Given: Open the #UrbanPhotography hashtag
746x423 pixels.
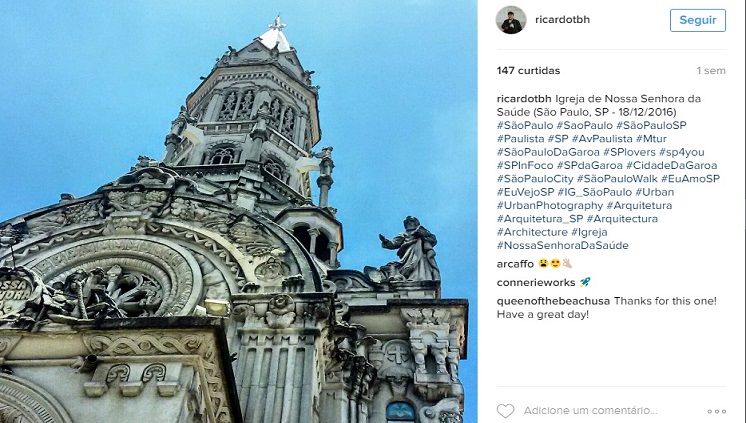Looking at the screenshot, I should pyautogui.click(x=550, y=205).
